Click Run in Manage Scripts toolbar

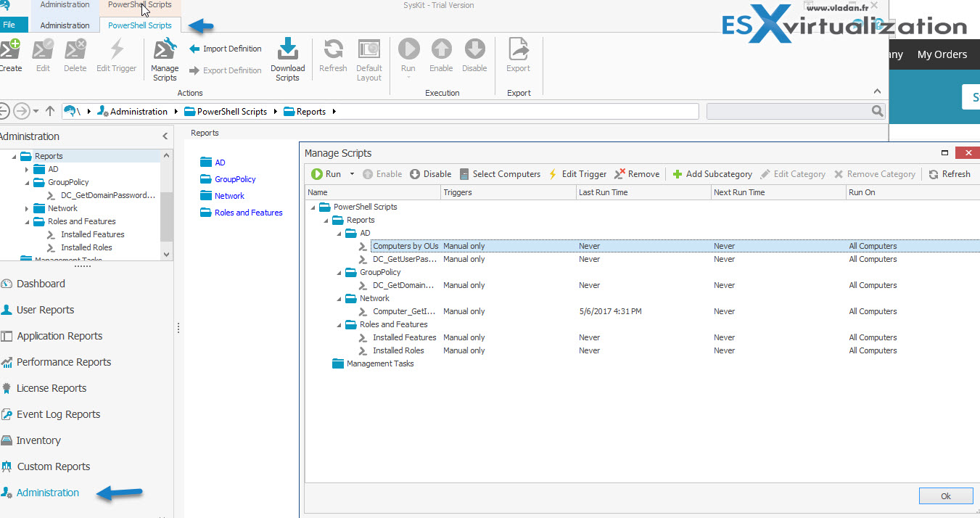point(326,174)
